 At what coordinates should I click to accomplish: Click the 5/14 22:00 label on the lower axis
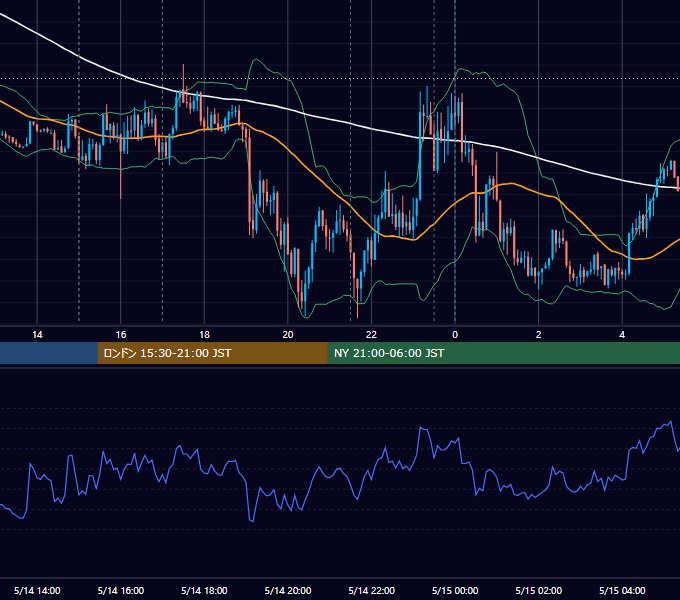pos(372,590)
